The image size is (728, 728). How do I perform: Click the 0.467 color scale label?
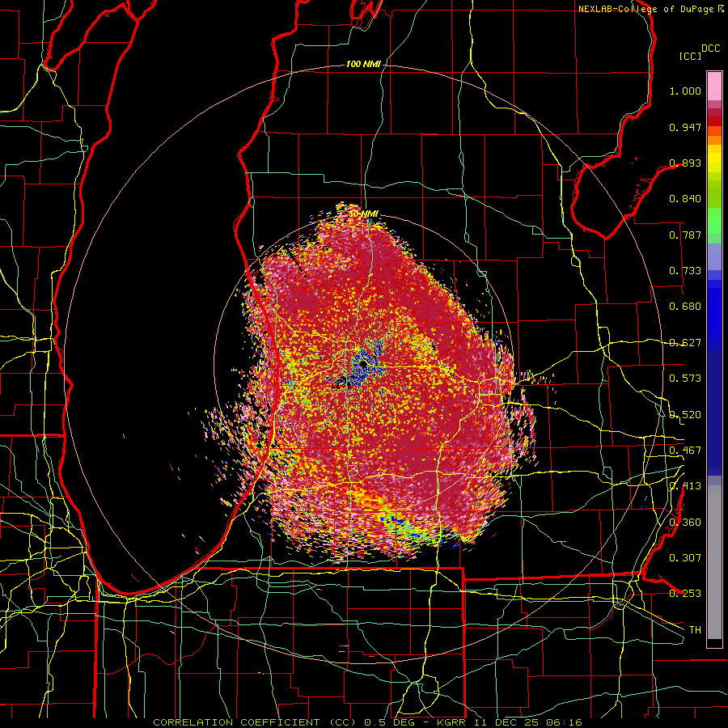click(685, 451)
